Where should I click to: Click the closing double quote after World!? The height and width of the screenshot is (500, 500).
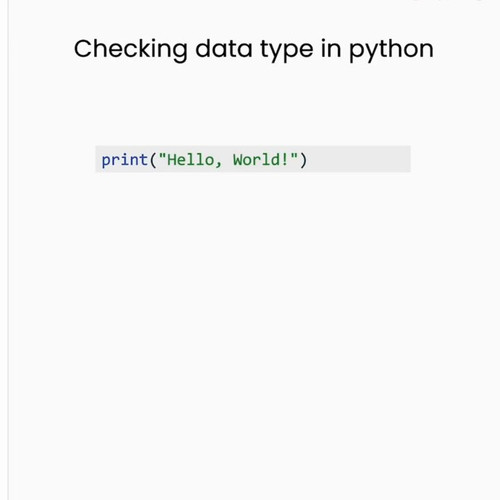click(294, 157)
